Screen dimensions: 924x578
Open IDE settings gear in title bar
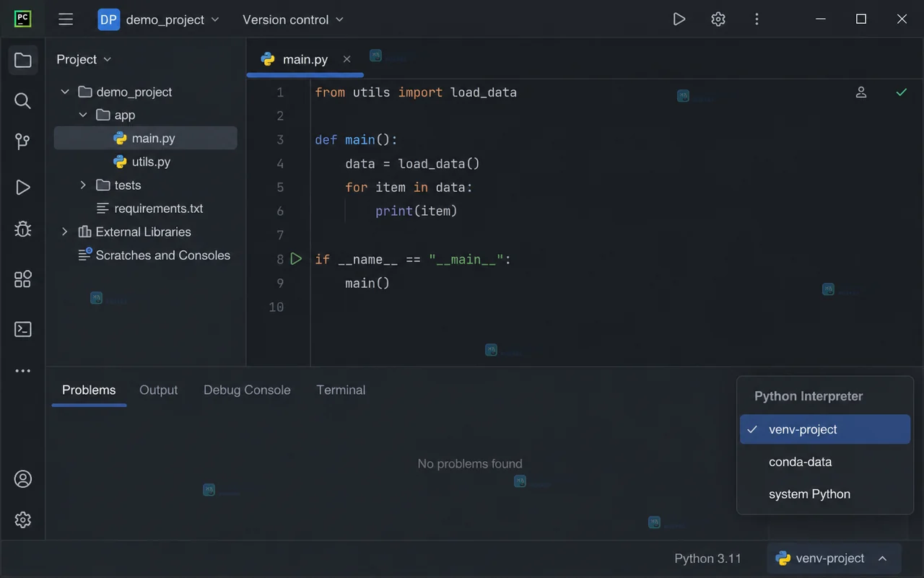tap(718, 19)
